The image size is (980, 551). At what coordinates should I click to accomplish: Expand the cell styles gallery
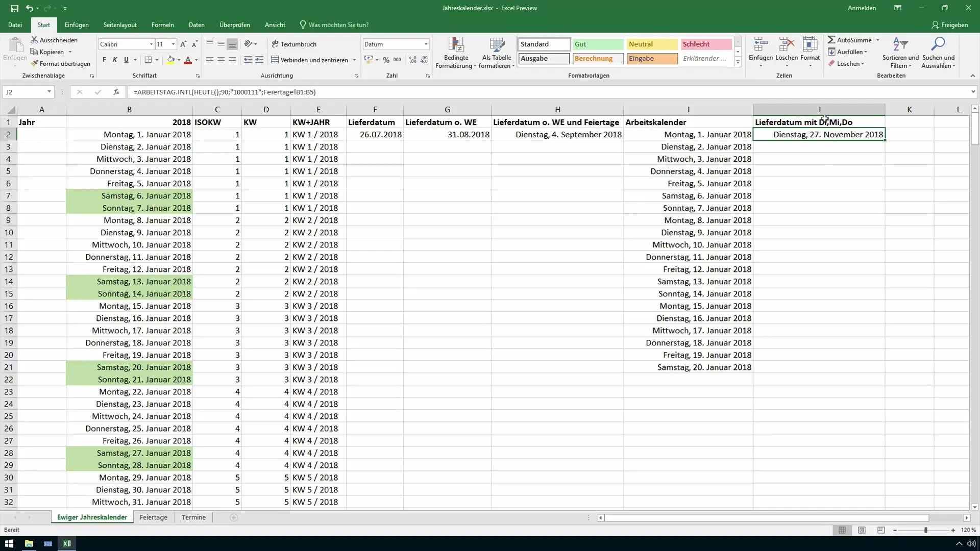738,62
